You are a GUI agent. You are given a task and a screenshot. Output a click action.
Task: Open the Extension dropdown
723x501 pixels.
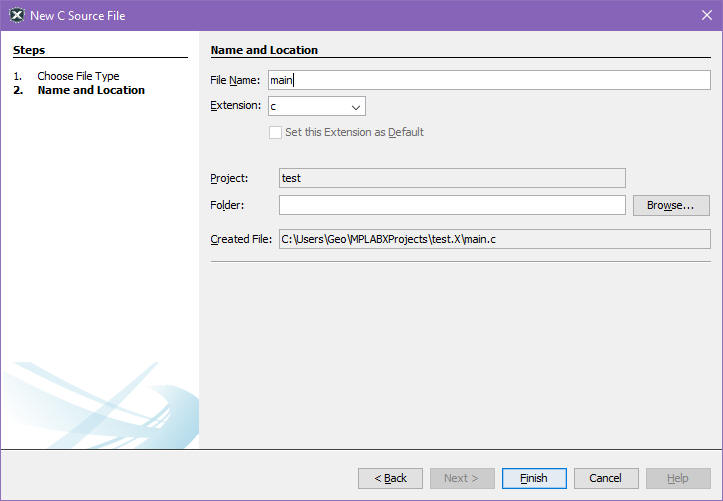pyautogui.click(x=316, y=106)
